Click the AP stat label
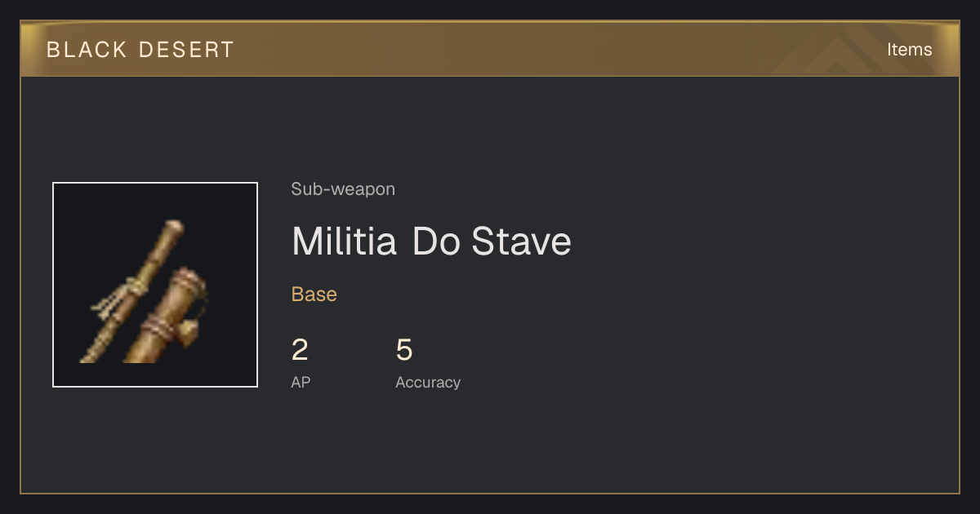Image resolution: width=980 pixels, height=514 pixels. (301, 382)
